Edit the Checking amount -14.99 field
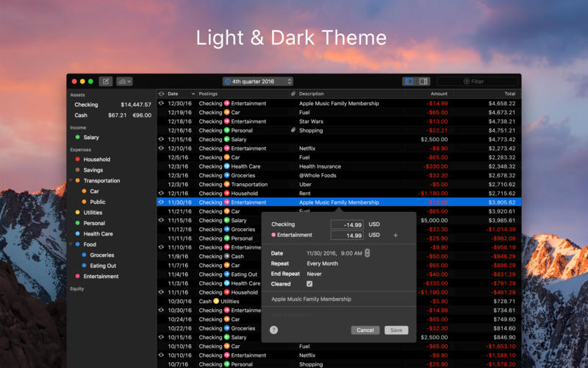This screenshot has height=368, width=588. pos(347,224)
